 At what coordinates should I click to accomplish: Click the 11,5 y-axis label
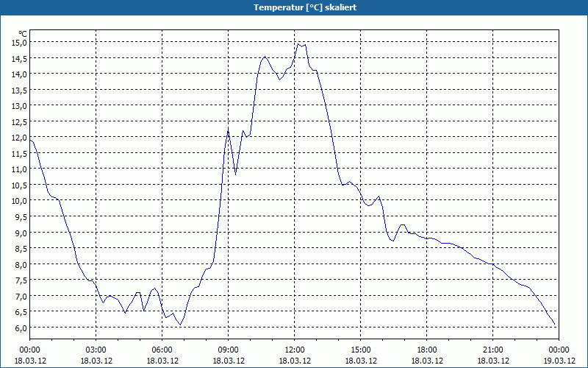tap(20, 153)
